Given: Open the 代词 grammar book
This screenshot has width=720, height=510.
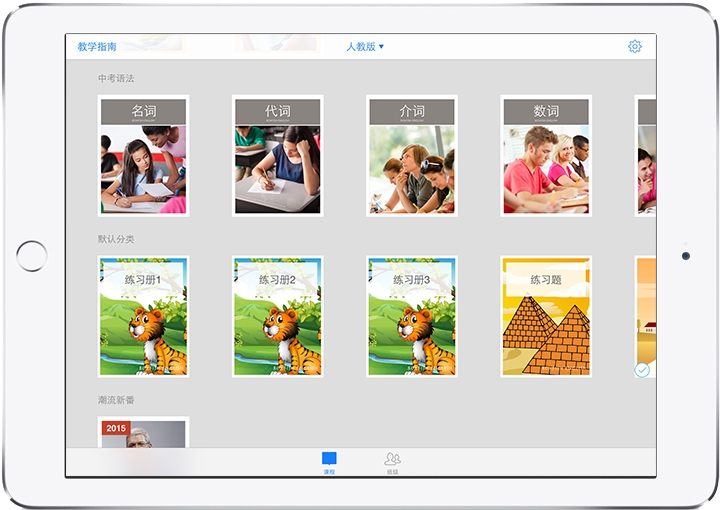Looking at the screenshot, I should (x=277, y=156).
